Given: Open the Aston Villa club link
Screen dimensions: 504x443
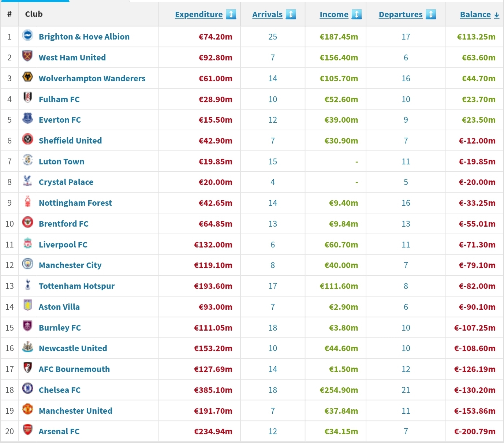Looking at the screenshot, I should 59,307.
